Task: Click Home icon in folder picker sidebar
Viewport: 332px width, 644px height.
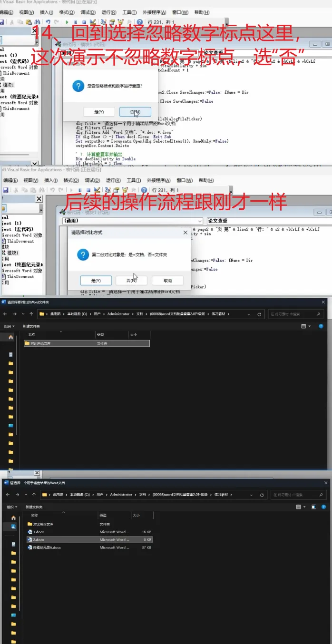Action: coord(11,337)
